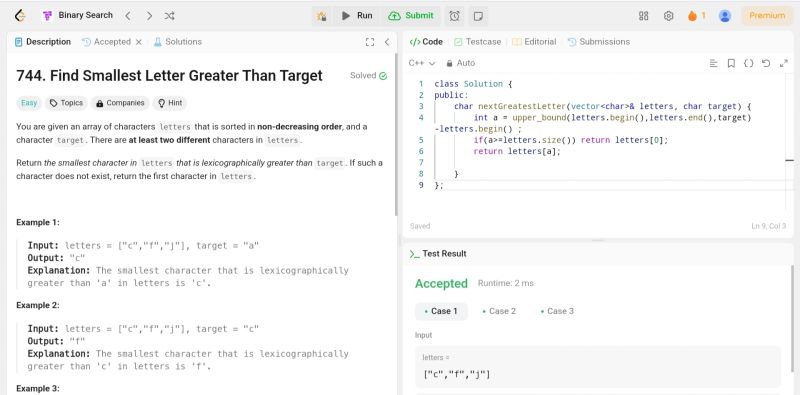This screenshot has height=395, width=800.
Task: Click the debugger icon beside Run
Action: (321, 16)
